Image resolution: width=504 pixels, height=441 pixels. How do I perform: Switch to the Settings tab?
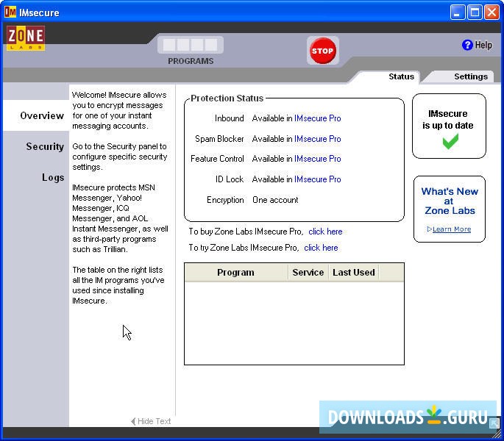[x=471, y=76]
